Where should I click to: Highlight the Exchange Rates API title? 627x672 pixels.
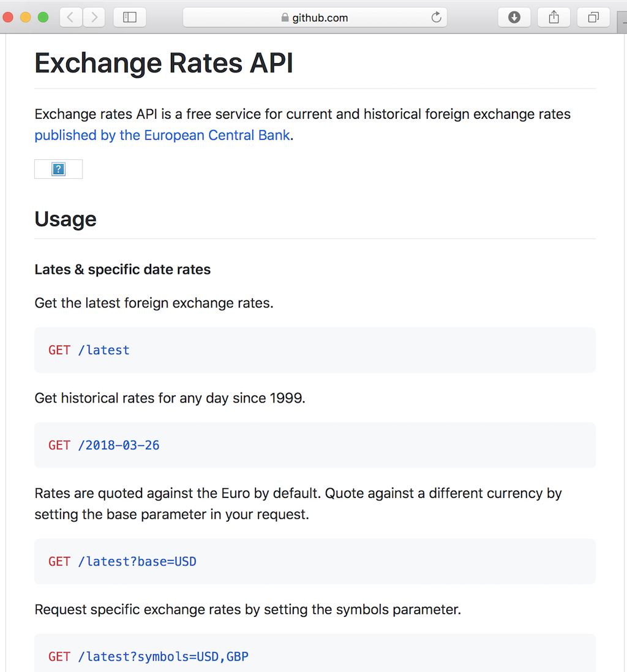[x=163, y=62]
